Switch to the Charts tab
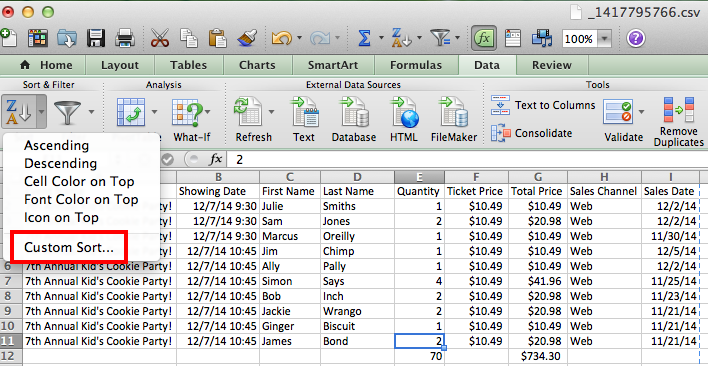The height and width of the screenshot is (366, 708). point(257,65)
